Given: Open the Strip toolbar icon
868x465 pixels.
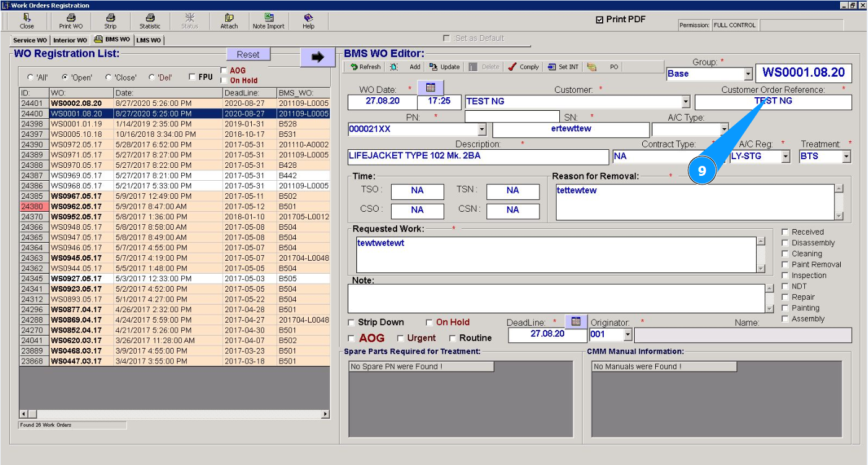Looking at the screenshot, I should [110, 21].
